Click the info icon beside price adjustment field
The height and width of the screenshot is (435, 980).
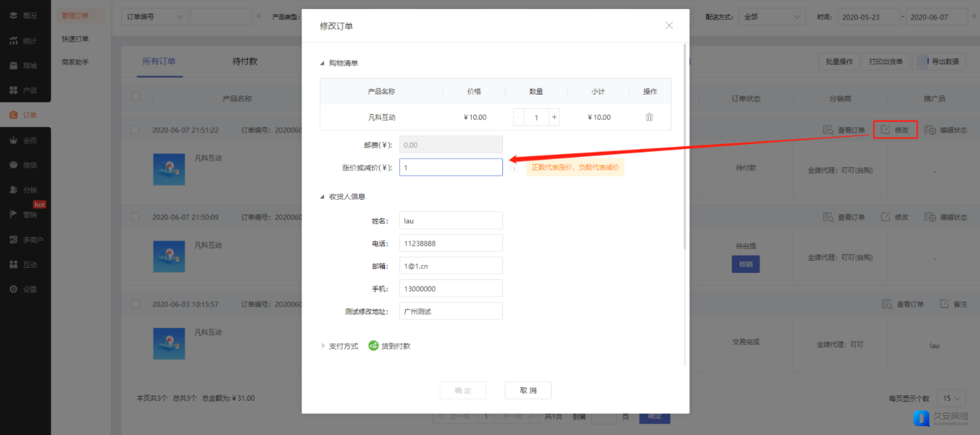point(514,168)
